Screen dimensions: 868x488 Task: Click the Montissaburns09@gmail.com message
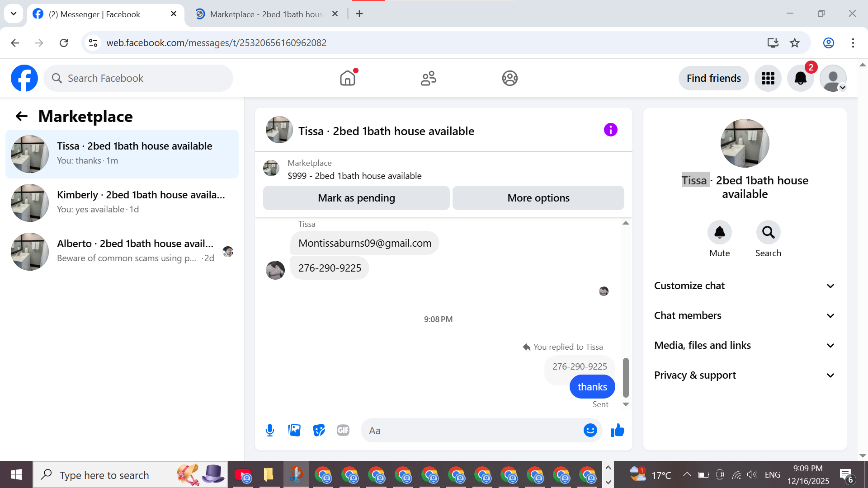pos(365,243)
